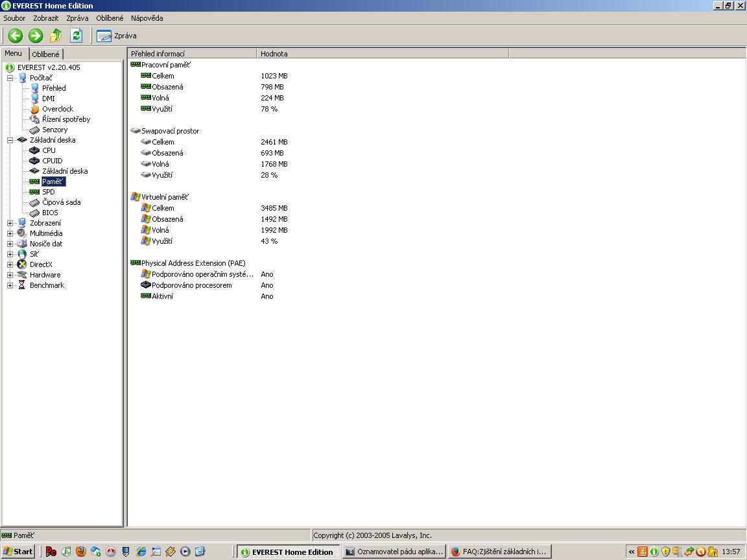Click the EVEREST green tray icon
Screen dimensions: 747x560
[654, 552]
